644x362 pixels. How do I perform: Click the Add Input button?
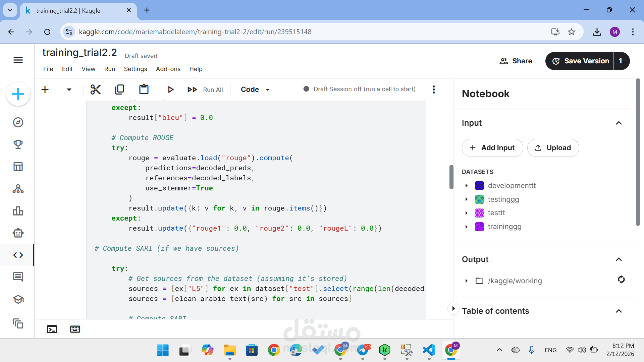point(492,148)
